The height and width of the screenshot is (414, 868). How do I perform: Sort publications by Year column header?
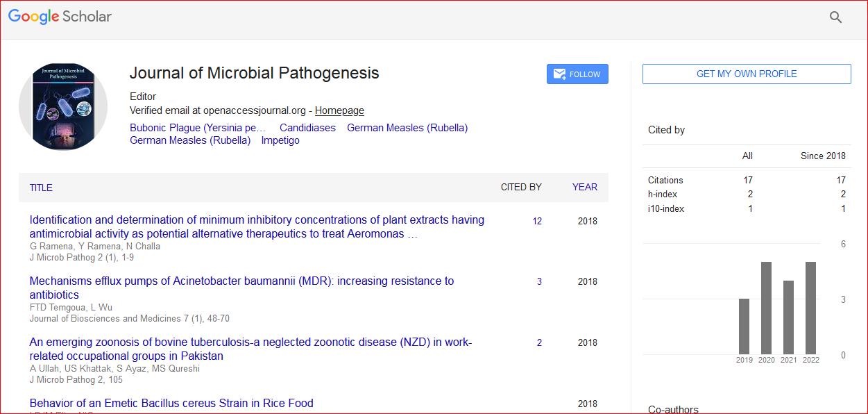pos(584,187)
